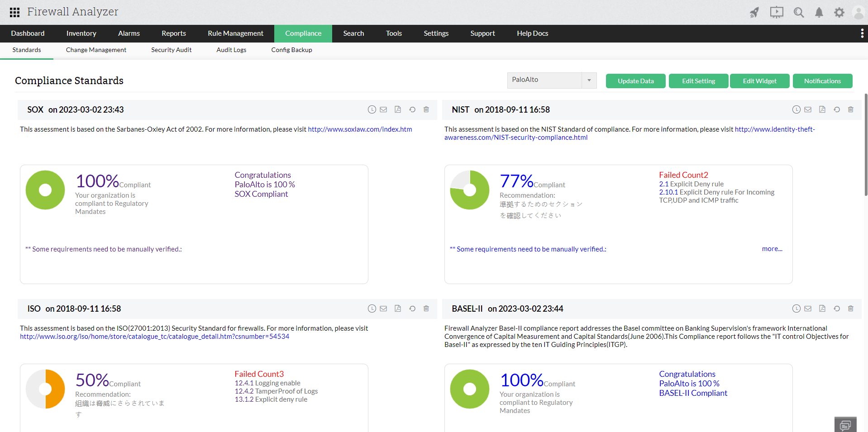Open the header search magnifier icon
The width and height of the screenshot is (868, 432).
click(x=799, y=12)
